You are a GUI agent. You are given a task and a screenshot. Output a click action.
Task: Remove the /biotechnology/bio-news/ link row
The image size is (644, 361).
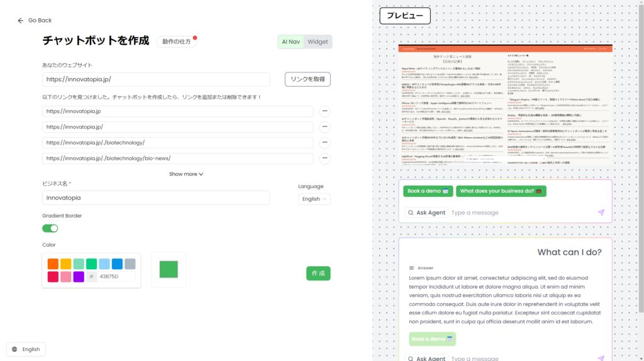click(x=325, y=158)
